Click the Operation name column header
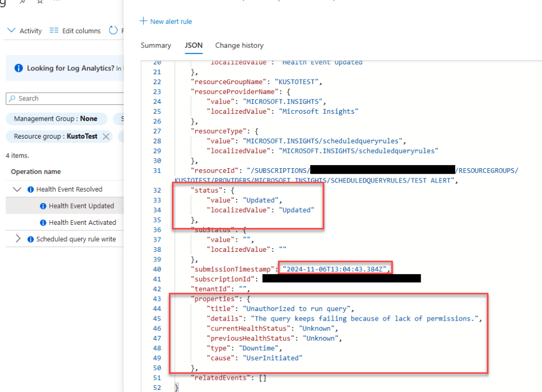The height and width of the screenshot is (392, 542). click(36, 172)
